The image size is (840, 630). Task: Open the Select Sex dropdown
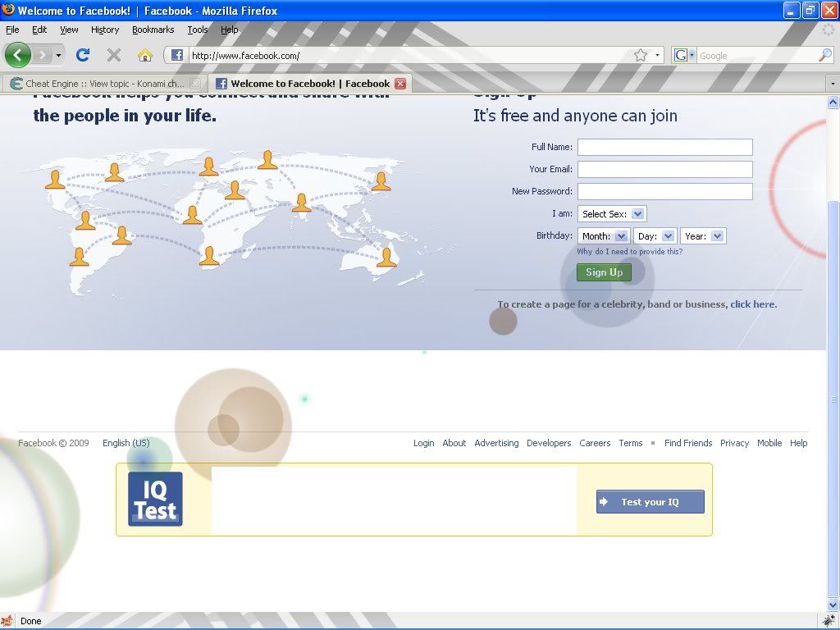pyautogui.click(x=612, y=214)
